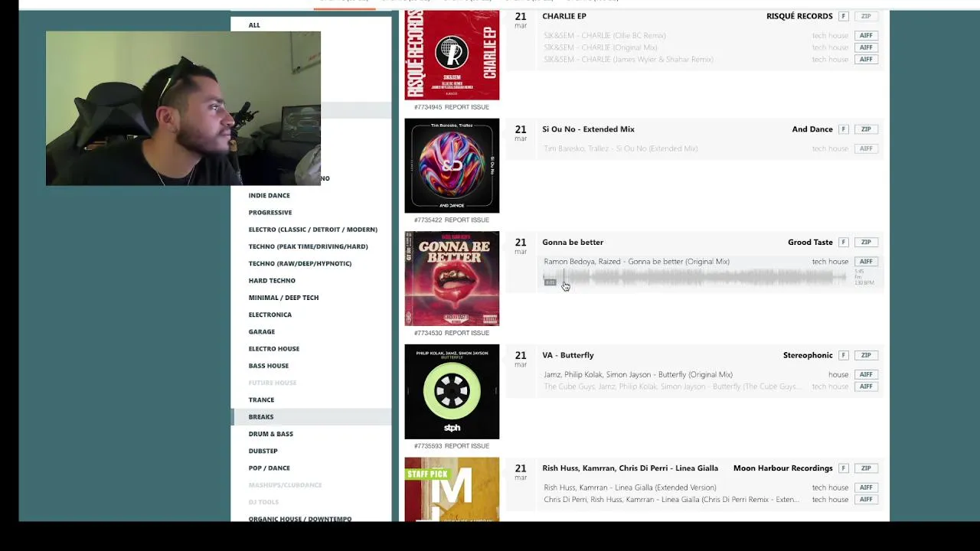The image size is (980, 551).
Task: Open the DJ TOOLS genre
Action: (x=263, y=502)
